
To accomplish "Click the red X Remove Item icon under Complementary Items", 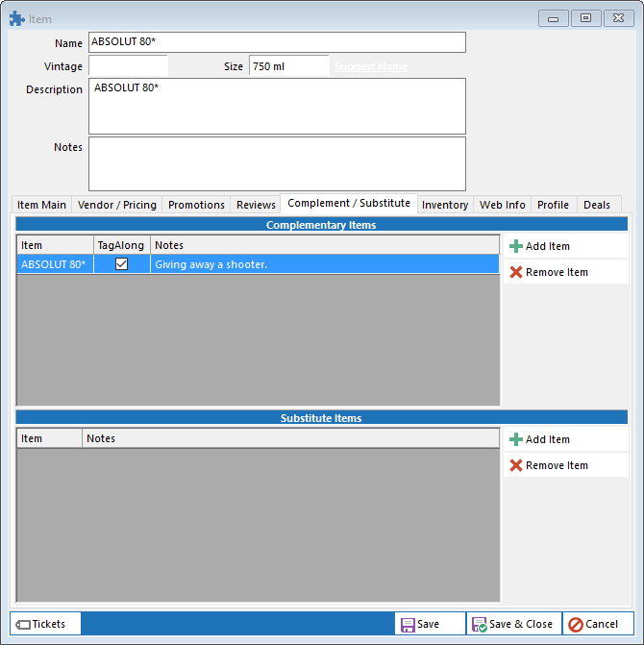I will (x=516, y=272).
